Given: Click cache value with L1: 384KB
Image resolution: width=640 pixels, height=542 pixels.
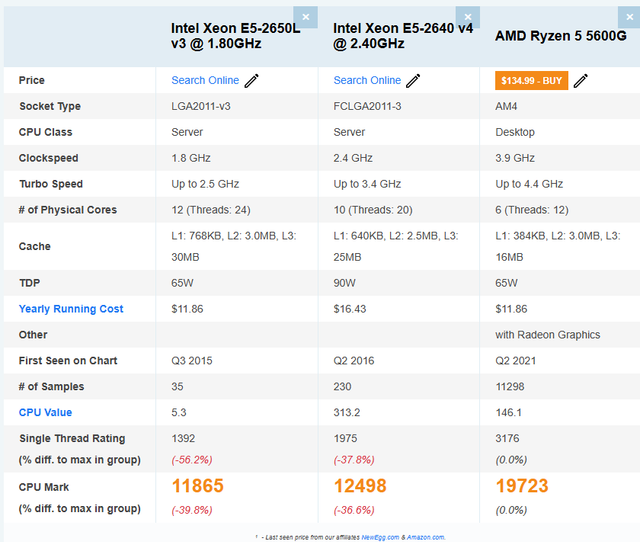Looking at the screenshot, I should 558,247.
